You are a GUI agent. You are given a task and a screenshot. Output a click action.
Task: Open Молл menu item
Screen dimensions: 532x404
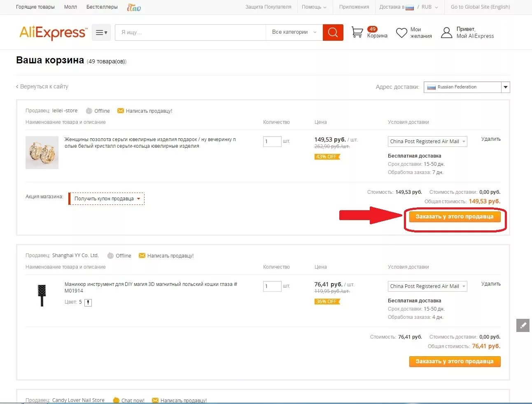(x=70, y=7)
